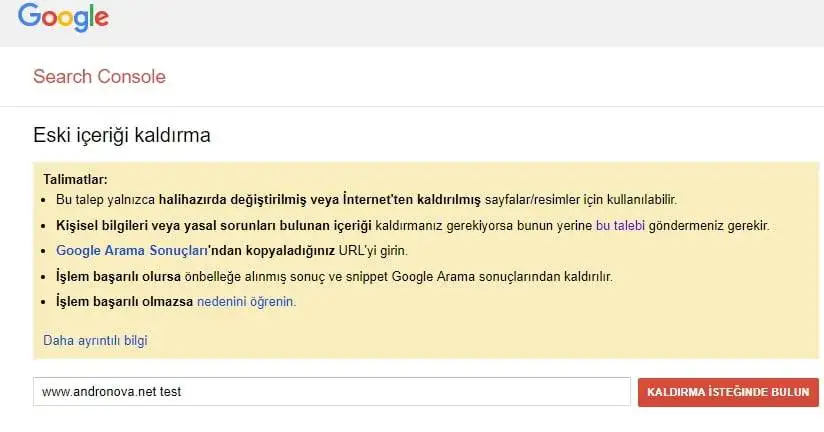The height and width of the screenshot is (432, 824).
Task: Click the text 'Kişisel bilgileri veya yasal sorunları bulunan içeriği'
Action: (x=214, y=225)
